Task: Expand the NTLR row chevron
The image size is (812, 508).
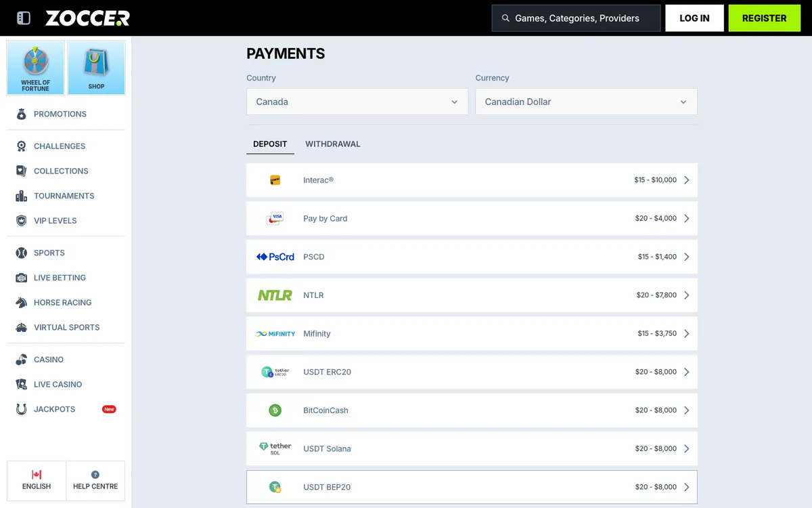Action: (687, 295)
